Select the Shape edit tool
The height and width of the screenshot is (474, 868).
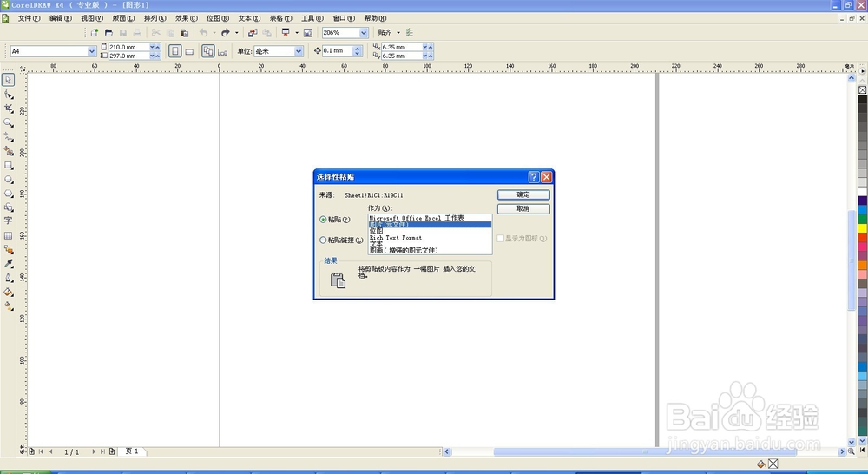[9, 95]
